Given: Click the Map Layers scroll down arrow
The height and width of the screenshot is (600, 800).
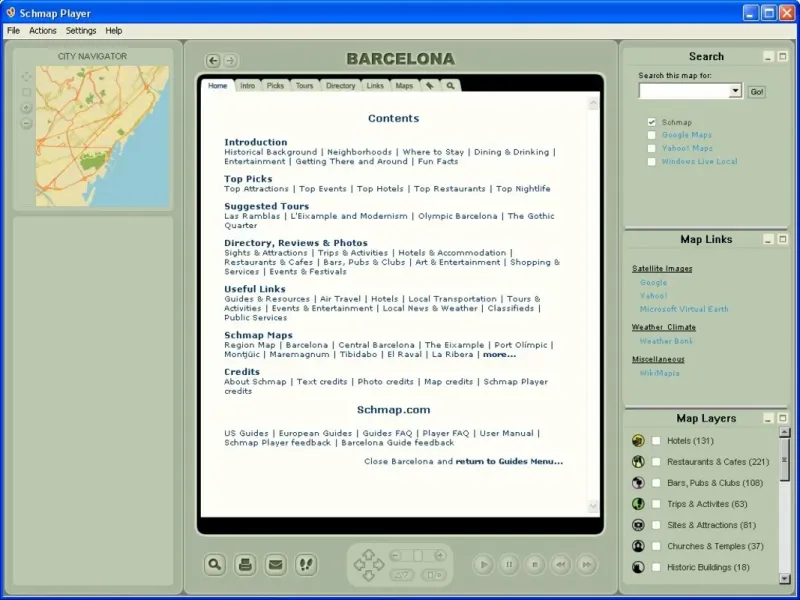Looking at the screenshot, I should coord(785,579).
